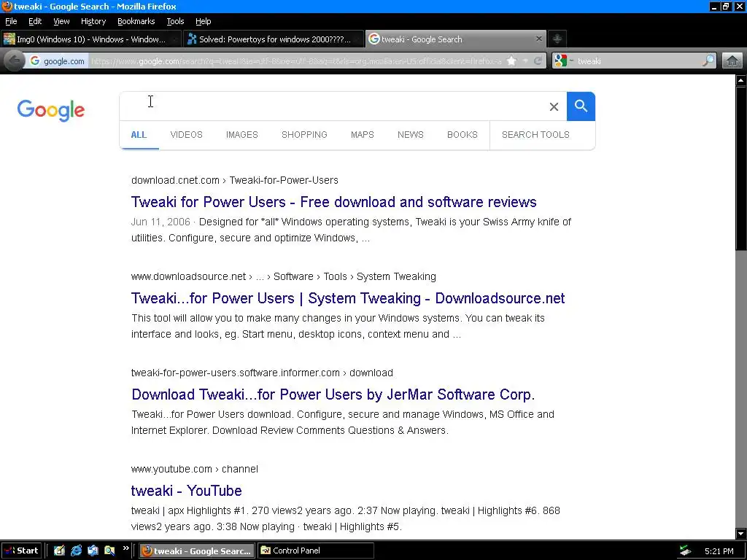747x560 pixels.
Task: Click the blue Google search magnifier button
Action: pos(581,106)
